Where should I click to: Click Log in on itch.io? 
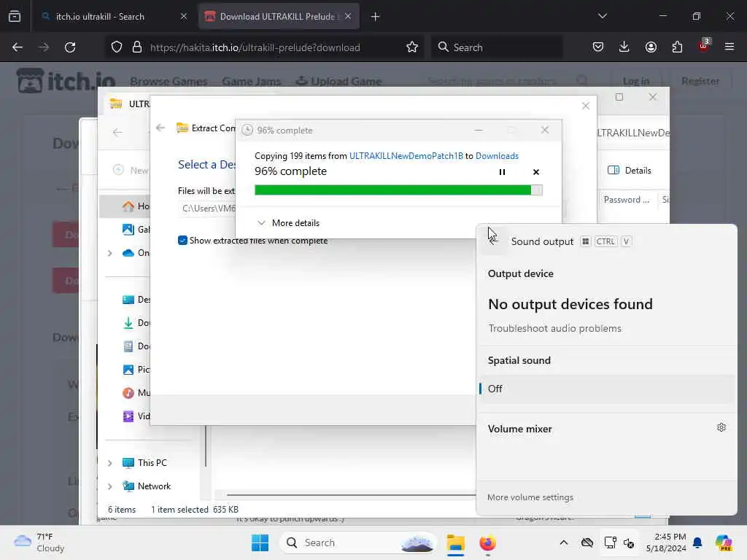click(x=636, y=82)
